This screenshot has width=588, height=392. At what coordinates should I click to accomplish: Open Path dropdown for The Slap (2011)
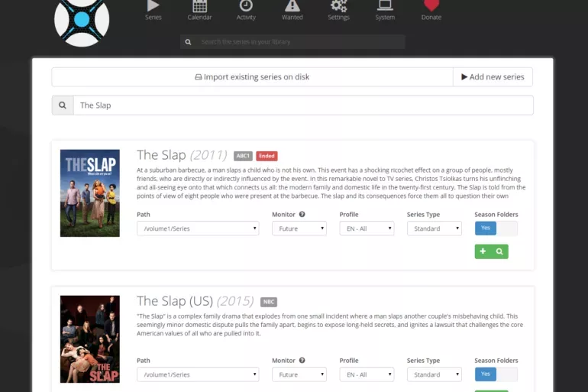(198, 228)
